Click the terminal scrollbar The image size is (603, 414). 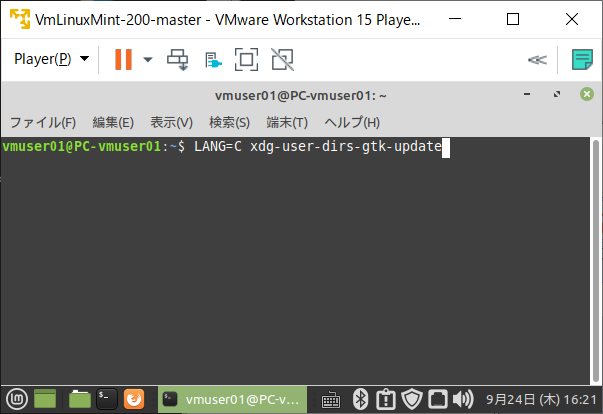[596, 261]
